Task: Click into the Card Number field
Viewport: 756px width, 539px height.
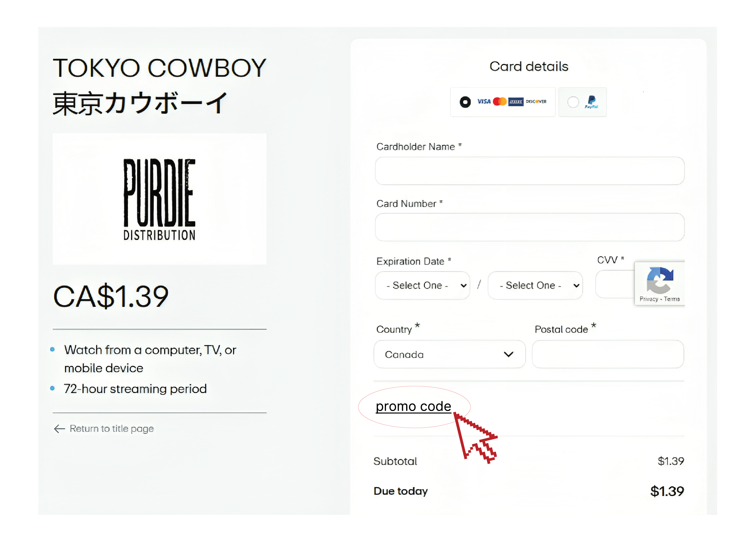Action: coord(529,227)
